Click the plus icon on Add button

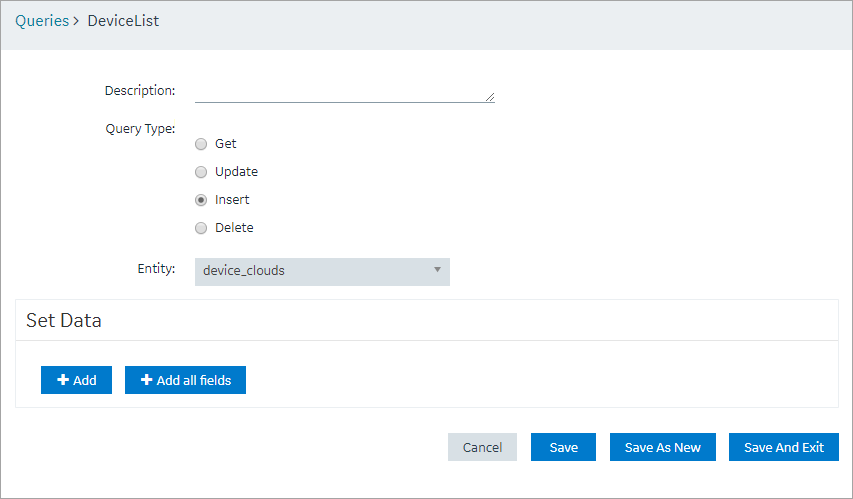[x=63, y=380]
